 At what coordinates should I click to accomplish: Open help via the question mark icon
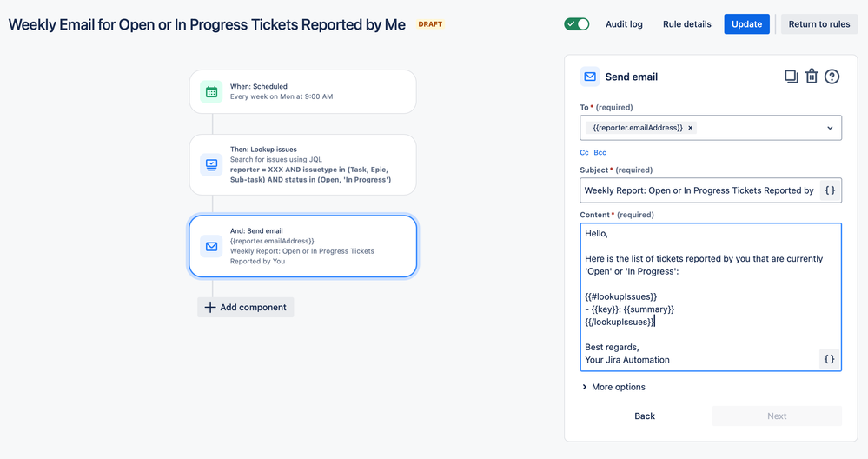[x=832, y=76]
